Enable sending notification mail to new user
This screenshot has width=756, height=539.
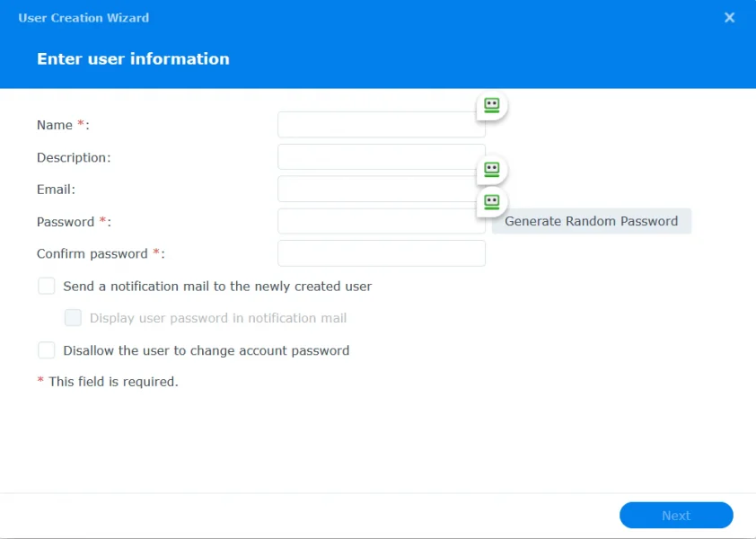point(47,287)
